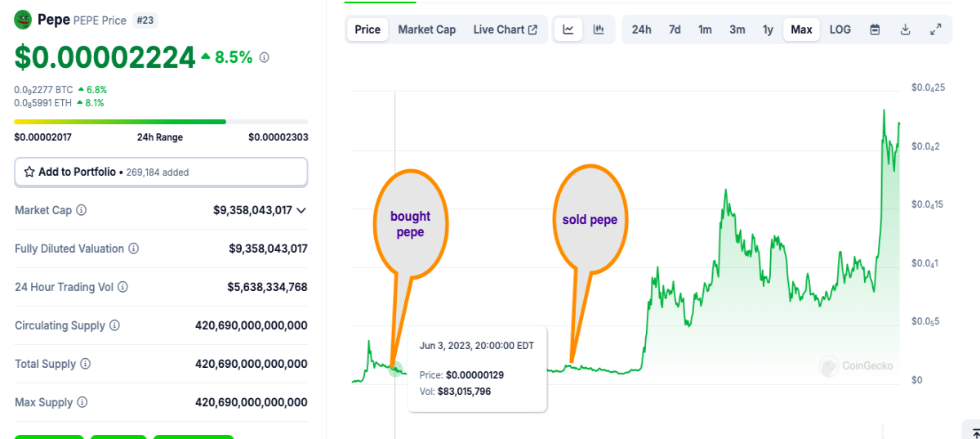Image resolution: width=980 pixels, height=439 pixels.
Task: Click the Pepe coin logo icon
Action: tap(23, 20)
